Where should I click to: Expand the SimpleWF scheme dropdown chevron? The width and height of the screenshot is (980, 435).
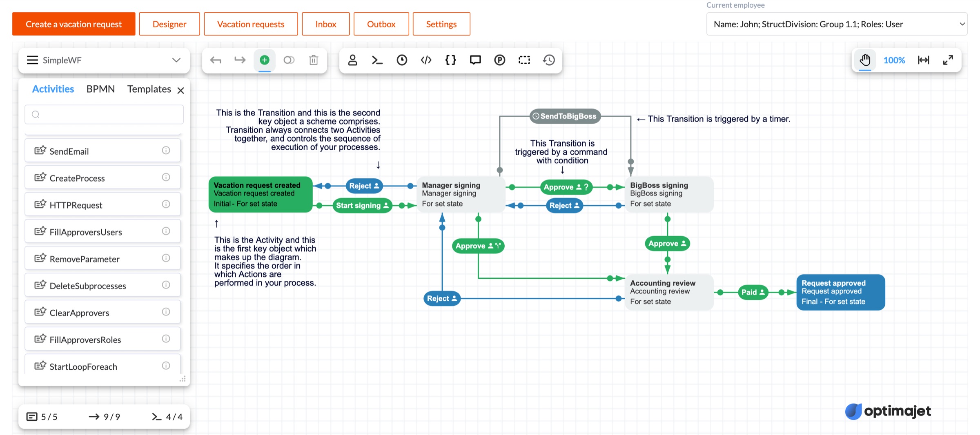176,60
